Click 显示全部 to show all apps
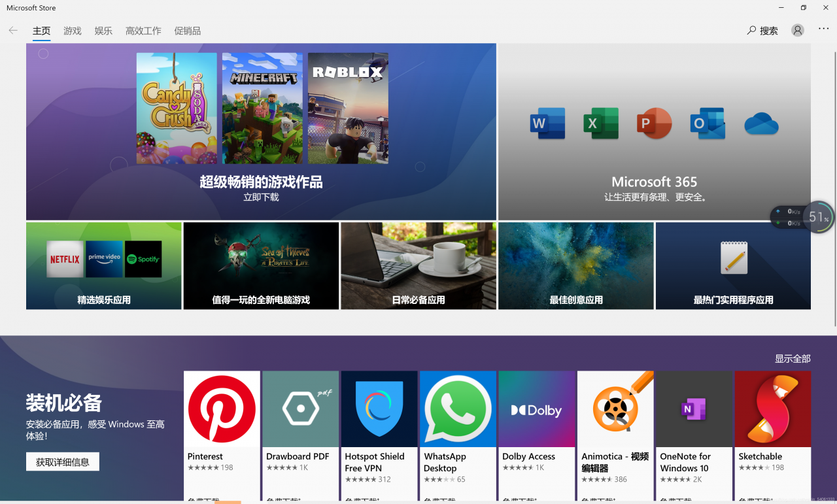 793,359
